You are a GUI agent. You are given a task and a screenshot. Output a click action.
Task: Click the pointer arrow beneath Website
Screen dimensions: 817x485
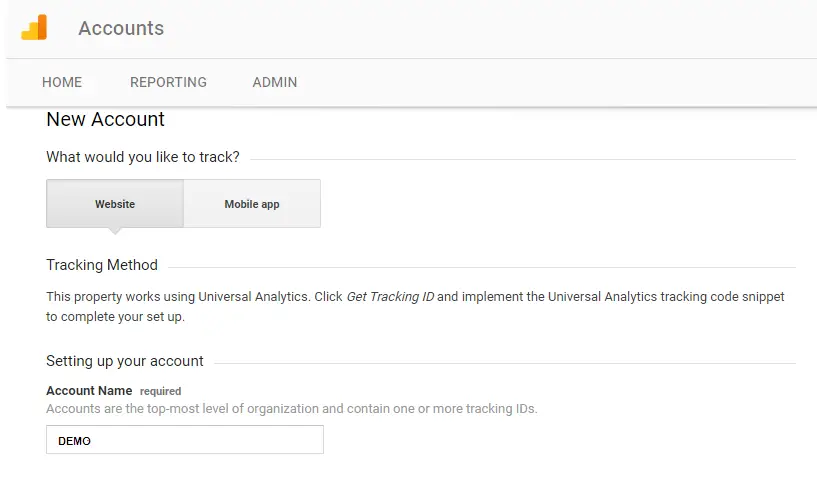point(115,231)
